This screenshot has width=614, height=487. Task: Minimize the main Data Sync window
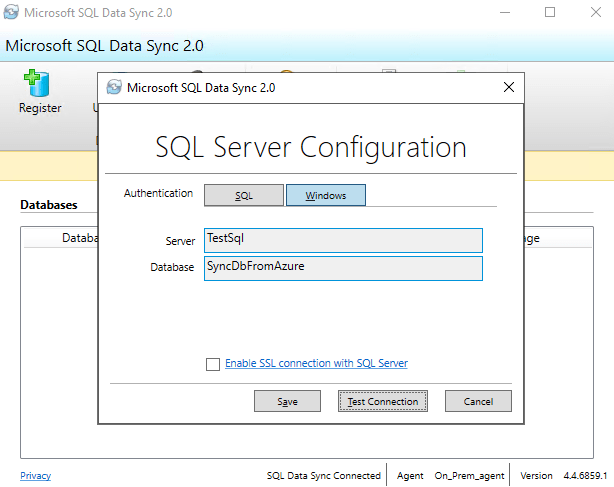(x=505, y=12)
